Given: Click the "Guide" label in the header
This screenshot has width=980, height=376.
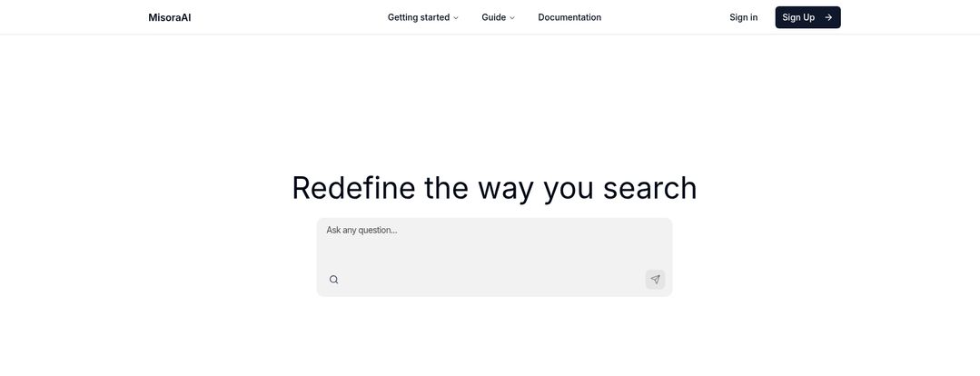Looking at the screenshot, I should [x=493, y=17].
